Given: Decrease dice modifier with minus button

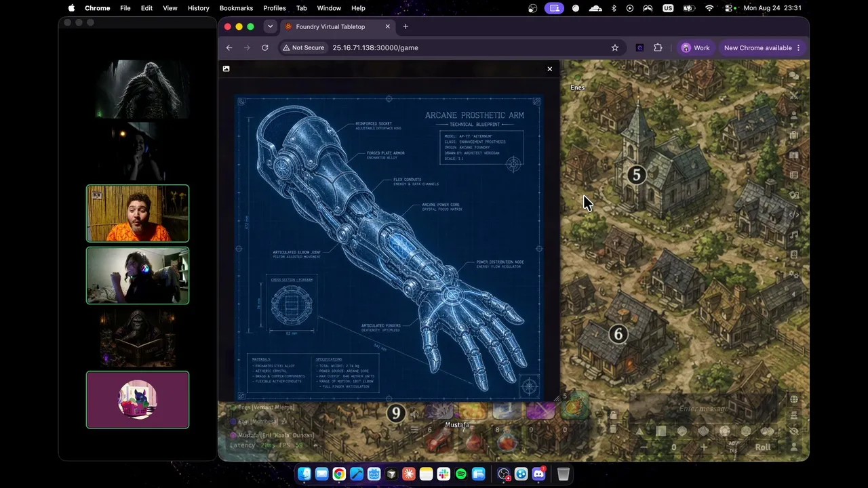Looking at the screenshot, I should pyautogui.click(x=644, y=447).
